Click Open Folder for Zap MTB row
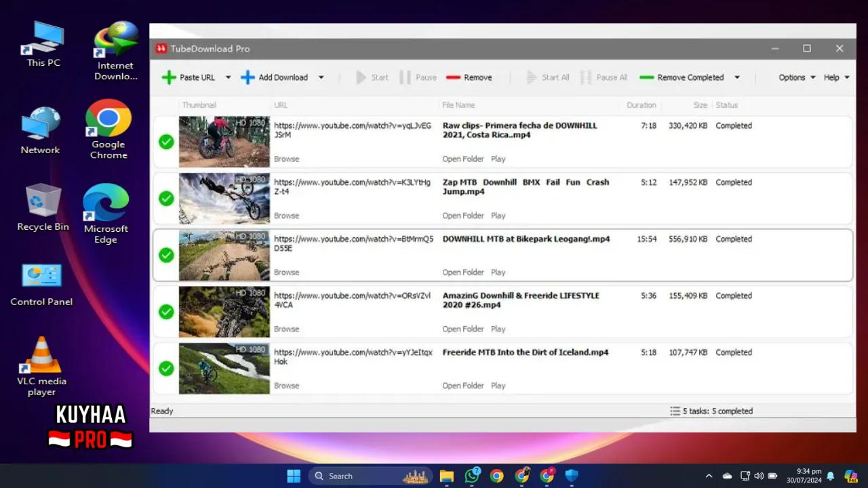The image size is (868, 488). (x=463, y=216)
